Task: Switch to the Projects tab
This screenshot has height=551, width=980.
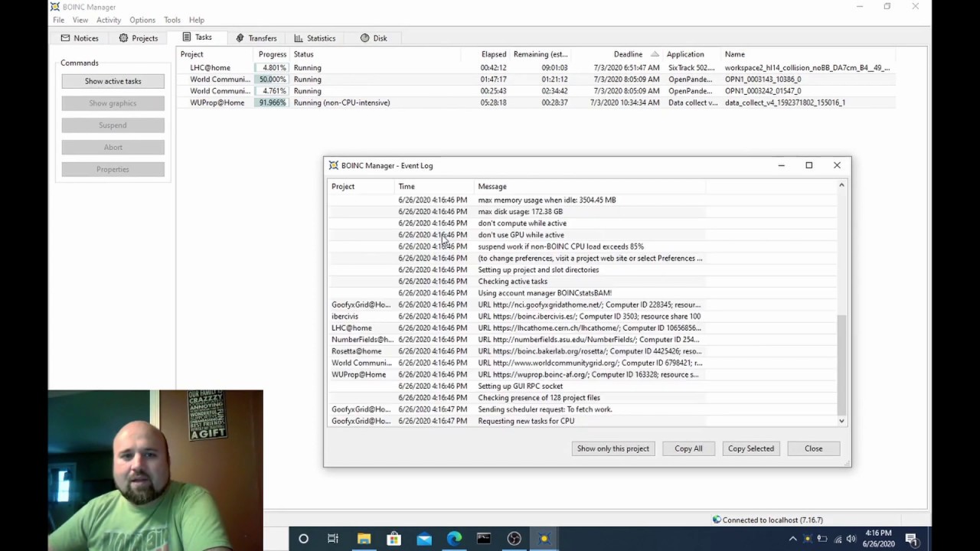Action: (138, 37)
